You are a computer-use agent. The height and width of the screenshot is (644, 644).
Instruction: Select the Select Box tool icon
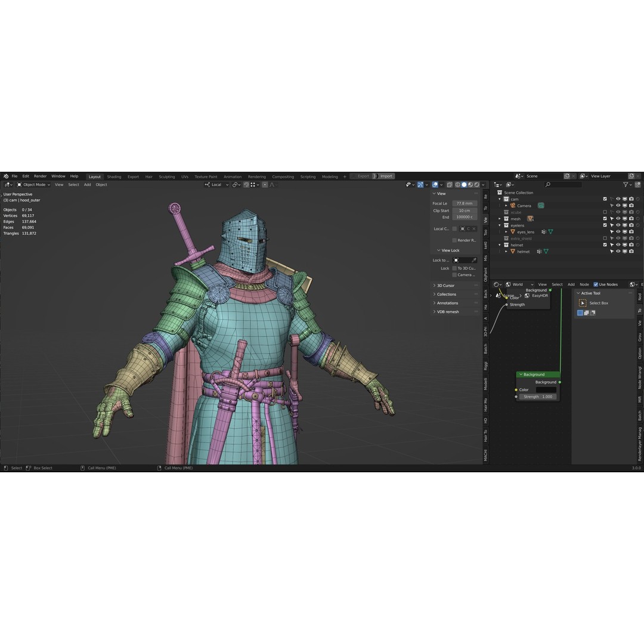click(583, 303)
